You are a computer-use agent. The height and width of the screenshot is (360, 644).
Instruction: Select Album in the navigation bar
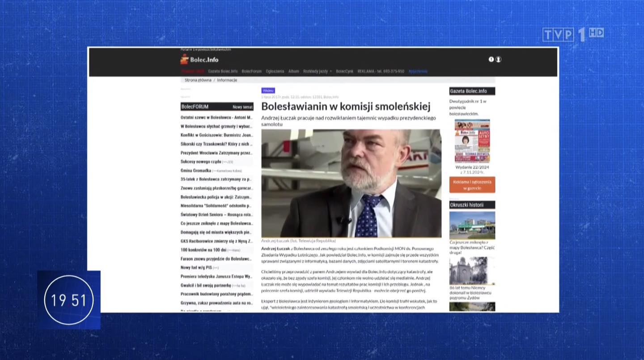click(294, 71)
